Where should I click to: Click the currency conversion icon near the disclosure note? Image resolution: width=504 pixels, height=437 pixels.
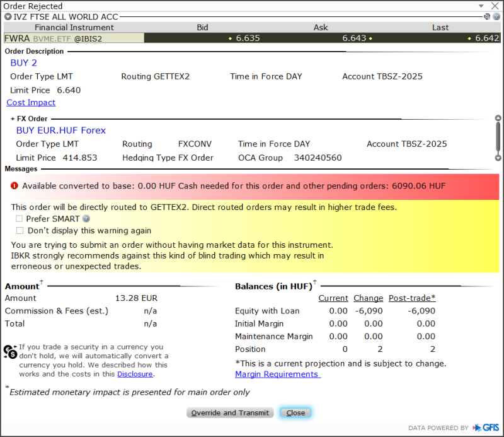(x=10, y=351)
